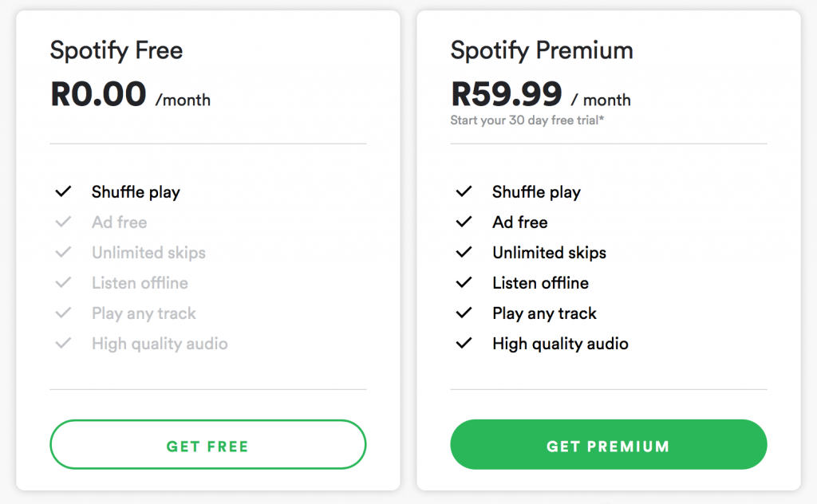The height and width of the screenshot is (504, 817).
Task: Click greyed checkmark beside Ad free in Free plan
Action: pyautogui.click(x=63, y=222)
